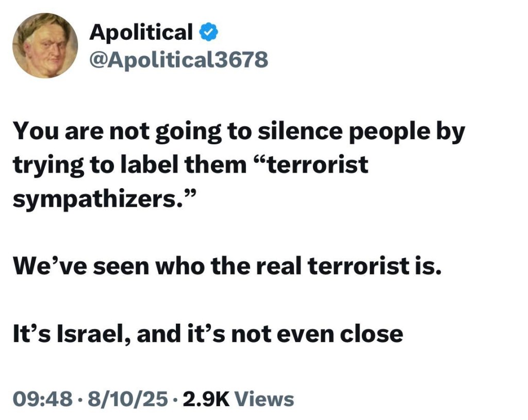The image size is (528, 420).
Task: Click the display name "Apolitical"
Action: [x=141, y=32]
